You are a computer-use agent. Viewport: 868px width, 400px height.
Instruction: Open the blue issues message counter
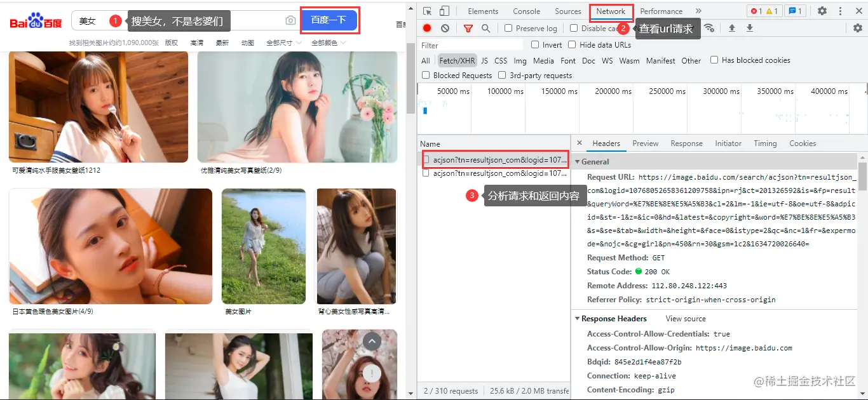[795, 11]
